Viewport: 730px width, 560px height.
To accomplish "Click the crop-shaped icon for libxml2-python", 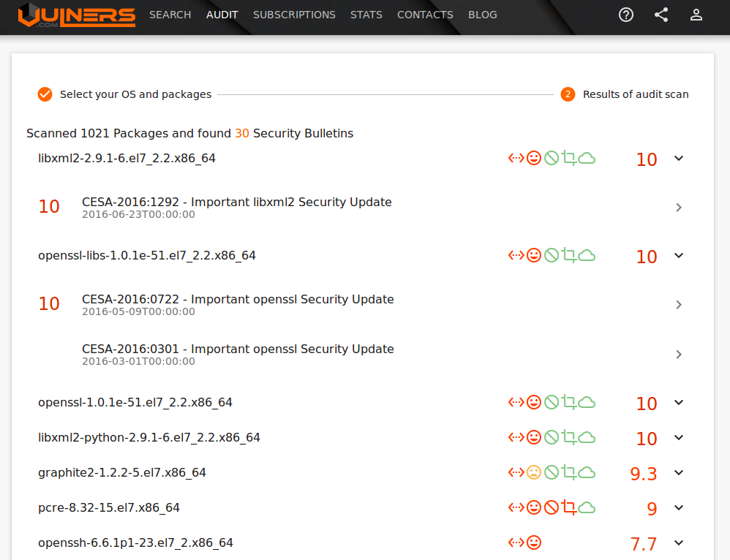I will pos(568,436).
